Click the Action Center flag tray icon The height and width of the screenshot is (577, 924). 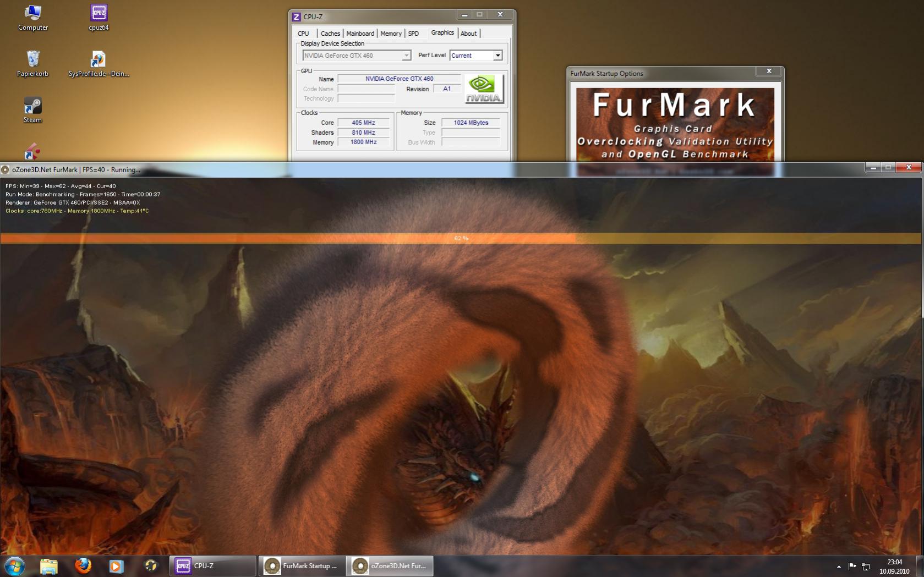(852, 566)
